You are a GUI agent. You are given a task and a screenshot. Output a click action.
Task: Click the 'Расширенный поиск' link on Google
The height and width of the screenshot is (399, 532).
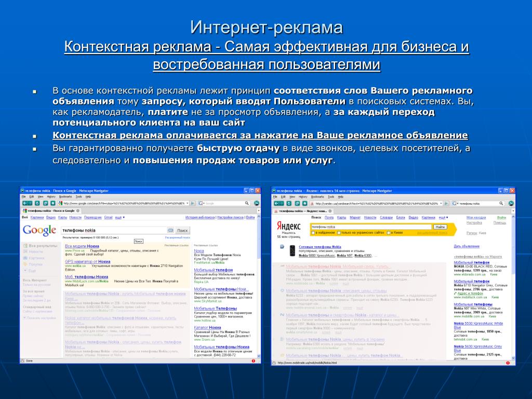178,237
